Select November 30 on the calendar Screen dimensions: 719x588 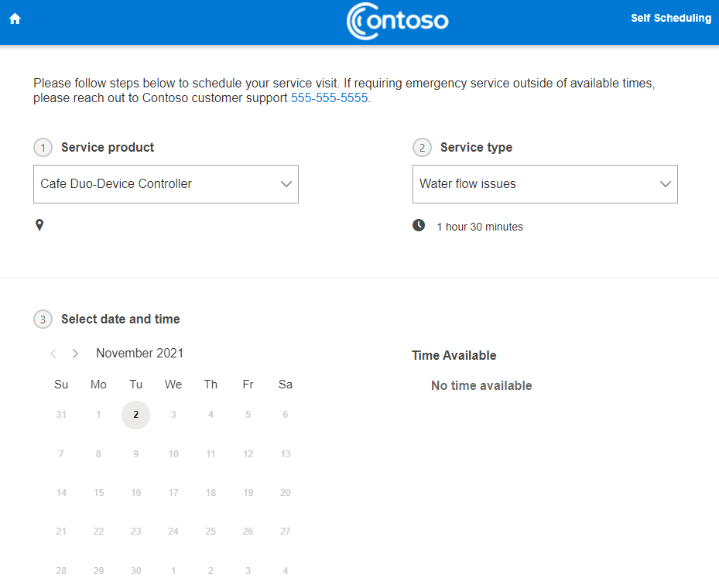click(x=135, y=570)
